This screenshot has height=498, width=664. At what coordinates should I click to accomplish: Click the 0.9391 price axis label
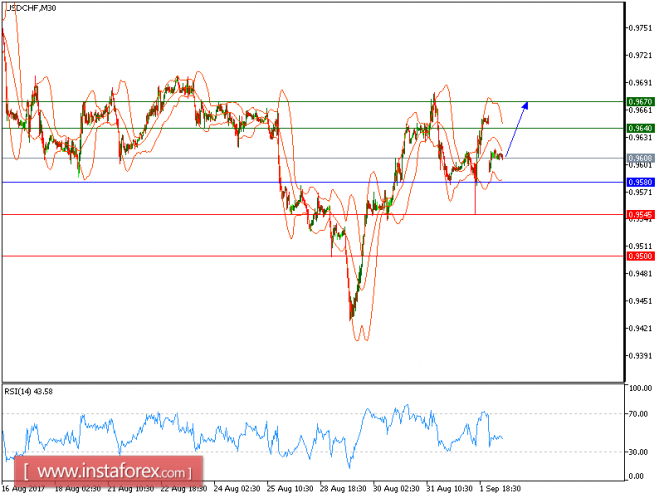click(640, 356)
